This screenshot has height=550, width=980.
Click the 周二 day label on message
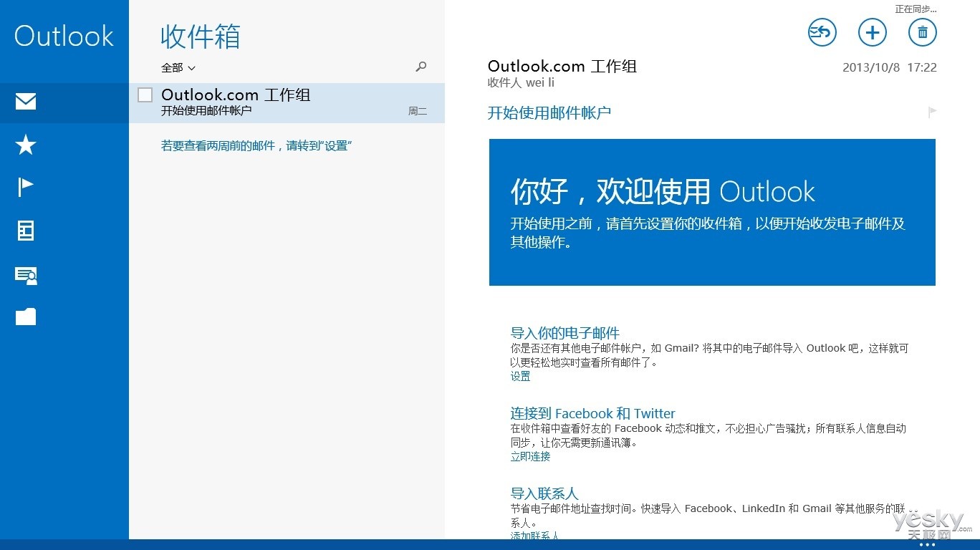coord(418,111)
